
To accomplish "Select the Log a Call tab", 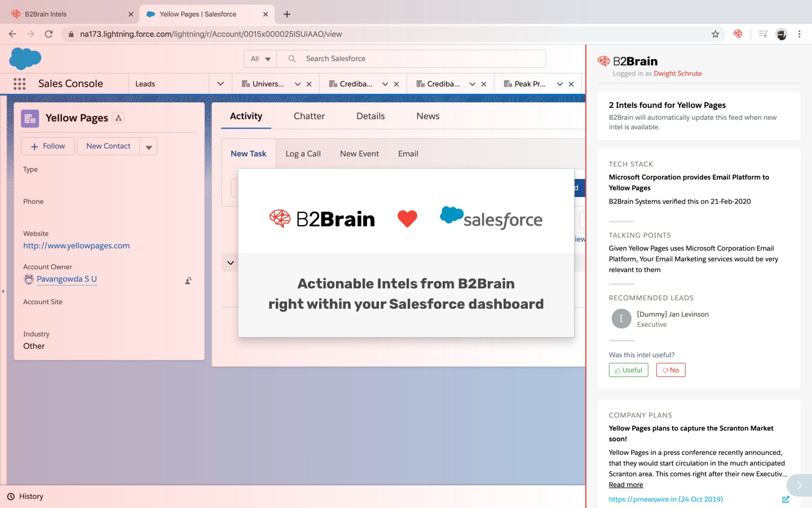I will tap(303, 154).
